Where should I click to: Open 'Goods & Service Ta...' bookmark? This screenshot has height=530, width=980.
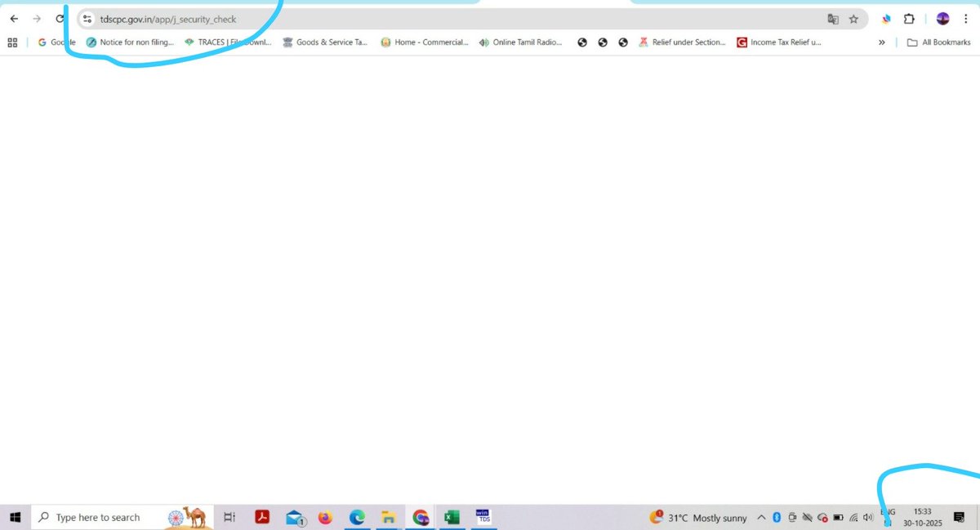(325, 42)
